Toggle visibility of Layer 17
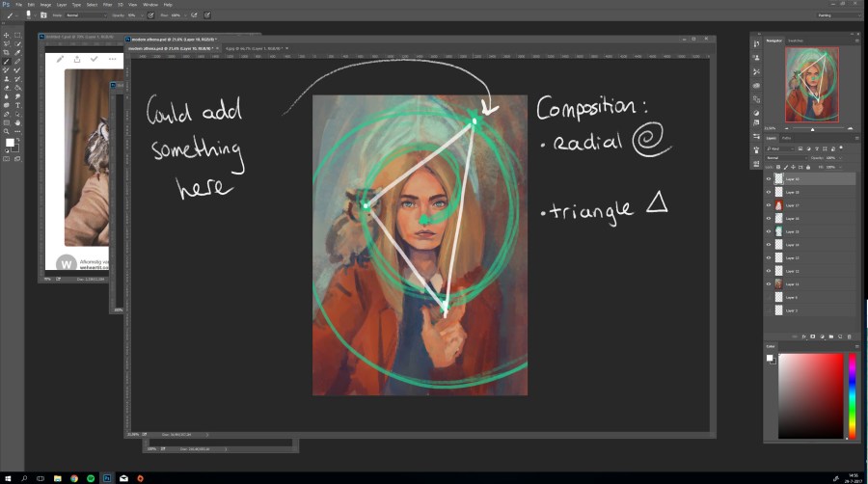 point(769,205)
